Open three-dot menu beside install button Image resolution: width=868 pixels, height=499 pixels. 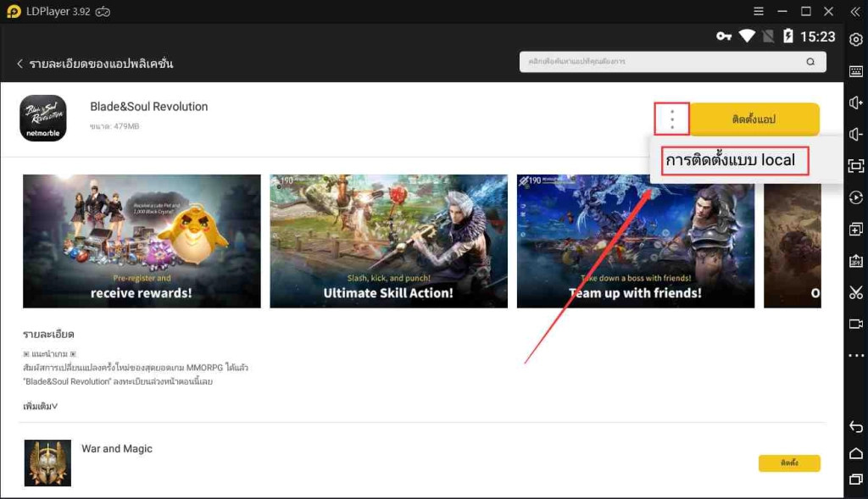672,119
